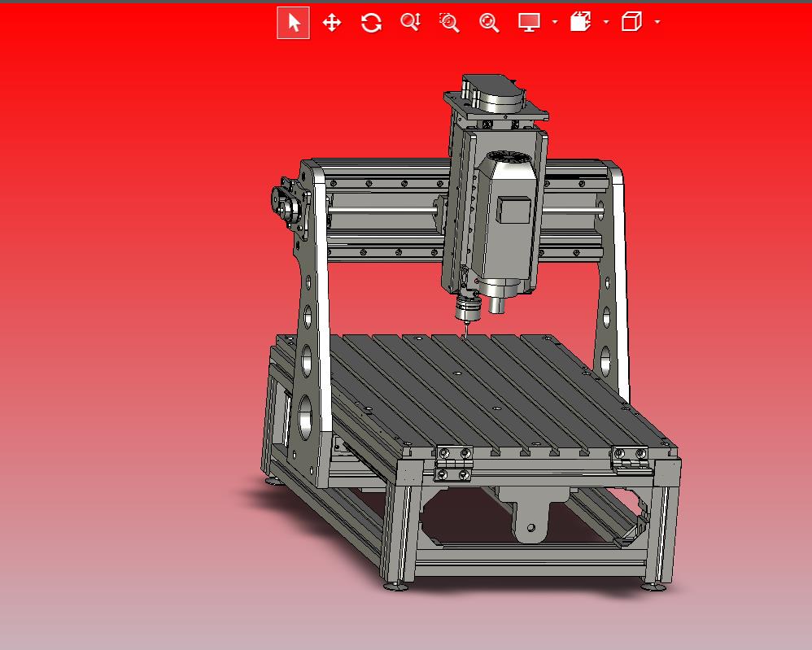Choose the Pan move tool

(x=331, y=23)
